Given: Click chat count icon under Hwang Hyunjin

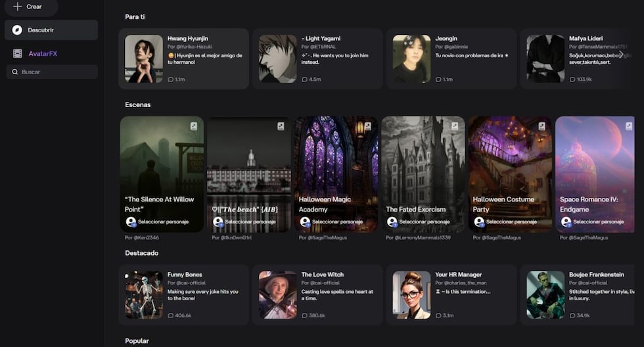Looking at the screenshot, I should click(171, 80).
